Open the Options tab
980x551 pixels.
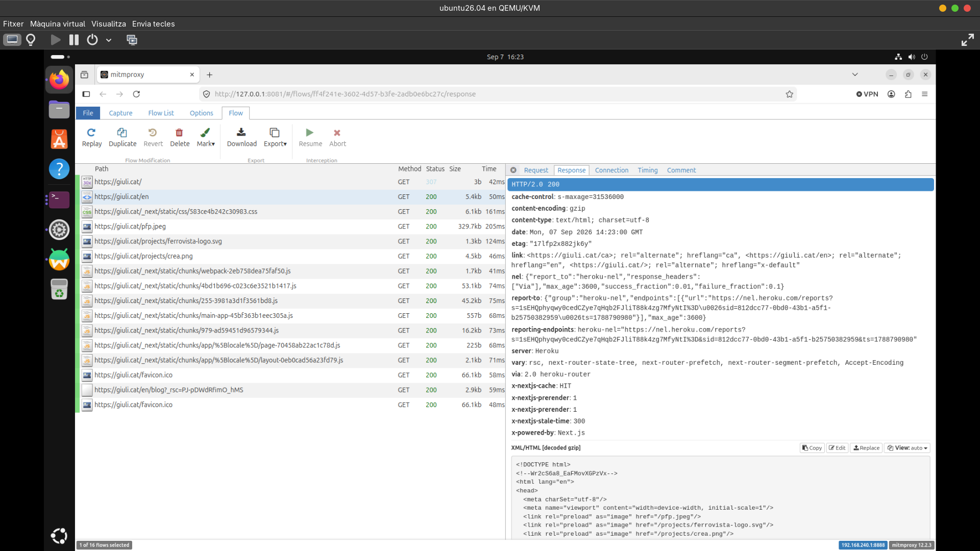click(201, 113)
